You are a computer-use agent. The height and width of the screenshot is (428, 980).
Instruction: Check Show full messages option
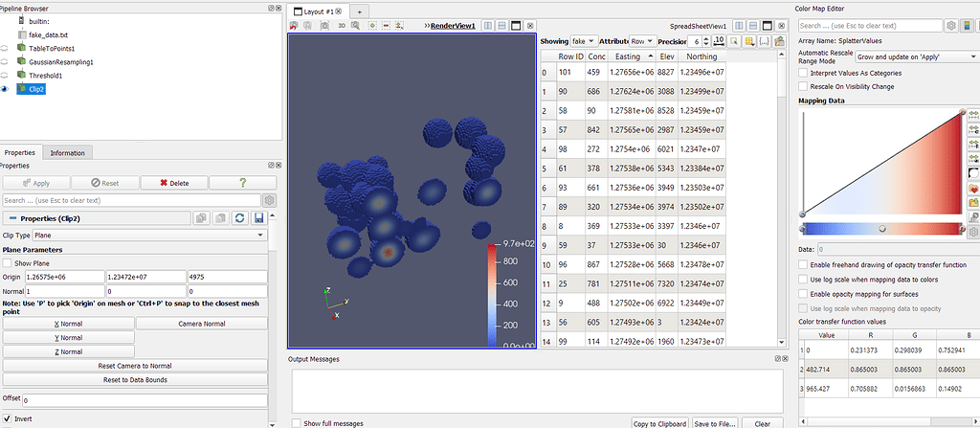(x=297, y=423)
